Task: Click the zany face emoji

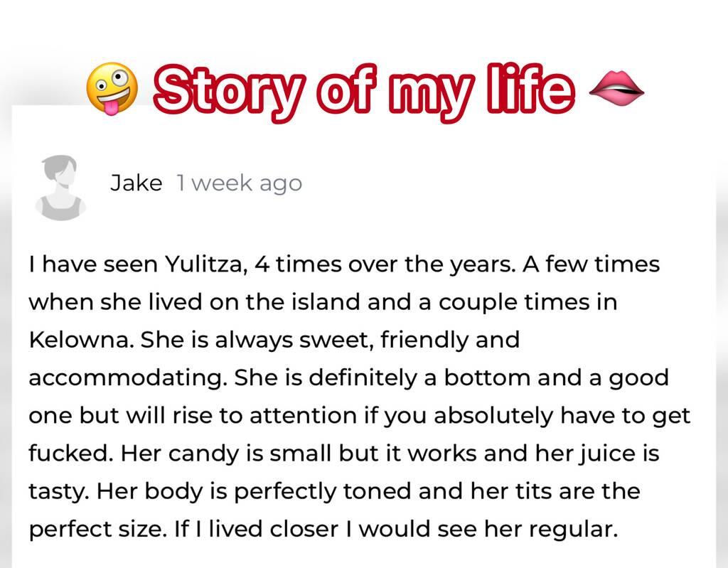Action: 111,90
